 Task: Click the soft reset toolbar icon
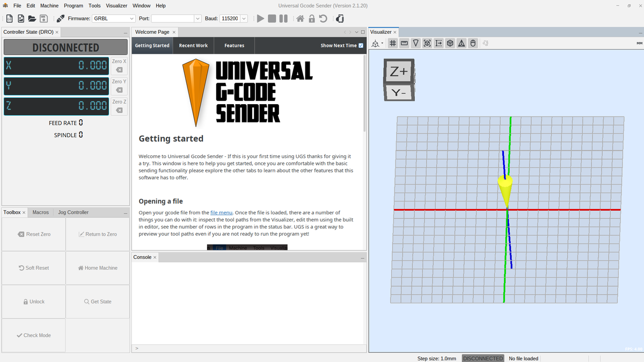323,18
